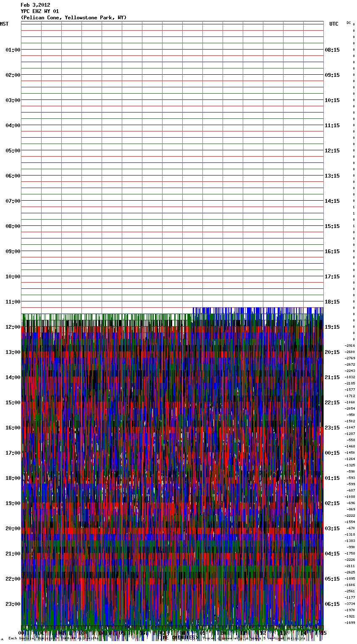This screenshot has height=644, width=357.
Task: Select the 20:00 MST time marker
Action: (13, 529)
